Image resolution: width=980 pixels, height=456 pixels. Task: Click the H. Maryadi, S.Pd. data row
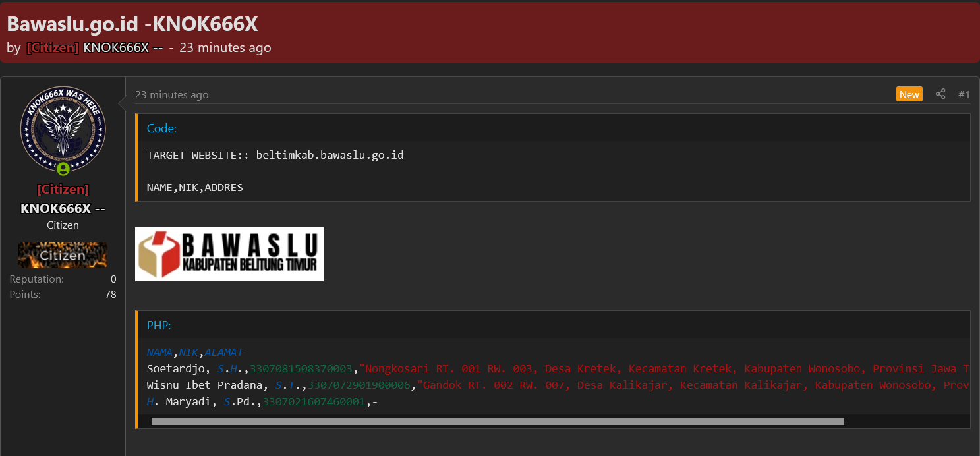point(262,401)
